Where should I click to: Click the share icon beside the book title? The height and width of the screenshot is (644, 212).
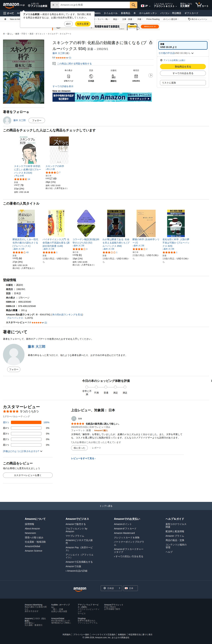[151, 43]
